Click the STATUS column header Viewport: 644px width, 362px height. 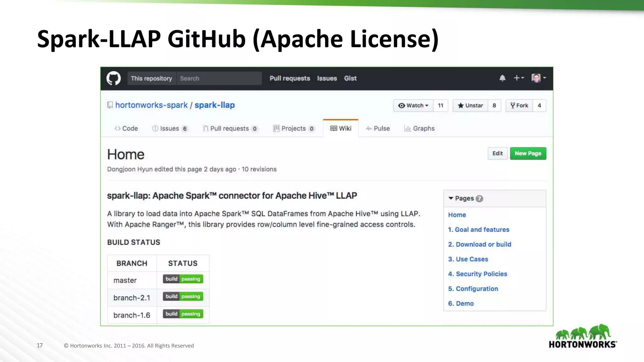[x=183, y=263]
